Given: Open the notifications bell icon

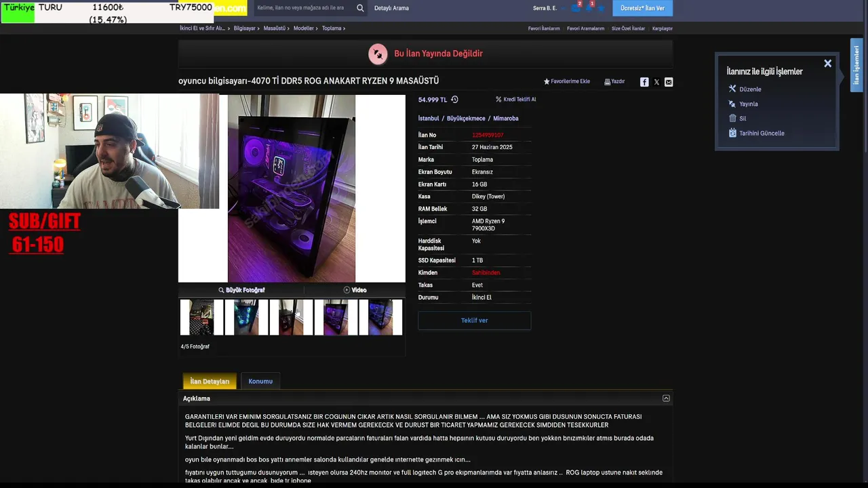Looking at the screenshot, I should [589, 8].
